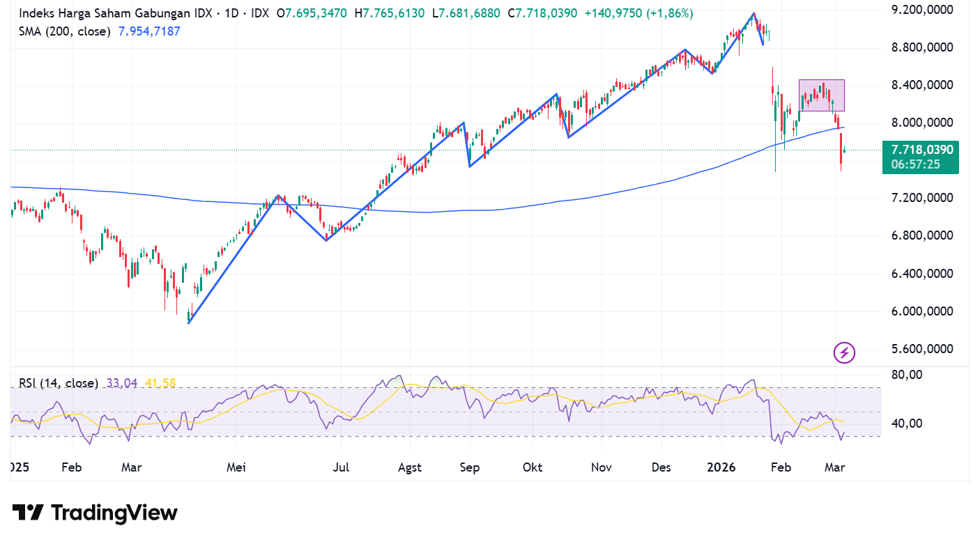This screenshot has height=544, width=980.
Task: Click the green current price label 7.718,0390
Action: click(919, 150)
